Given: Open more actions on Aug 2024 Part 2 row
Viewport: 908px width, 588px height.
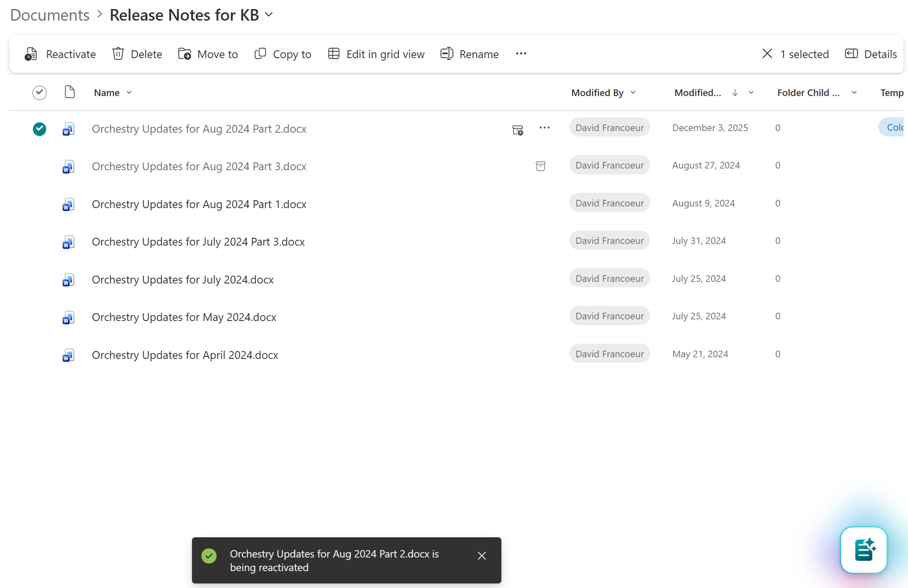Looking at the screenshot, I should (x=544, y=128).
